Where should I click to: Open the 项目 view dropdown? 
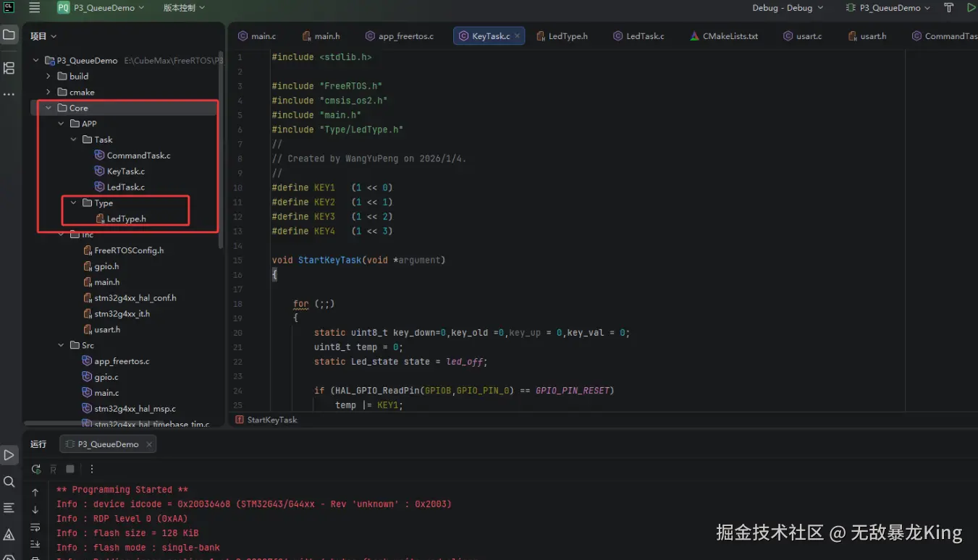43,36
